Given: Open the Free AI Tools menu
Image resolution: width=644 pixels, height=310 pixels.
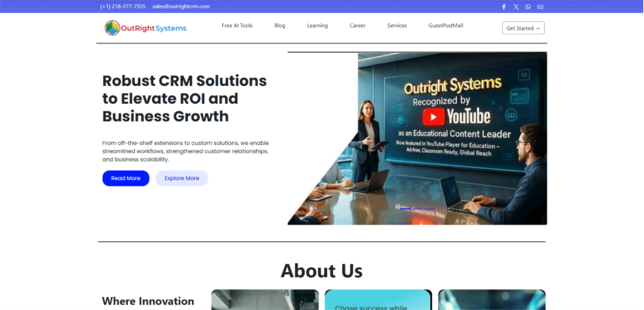Looking at the screenshot, I should click(237, 26).
